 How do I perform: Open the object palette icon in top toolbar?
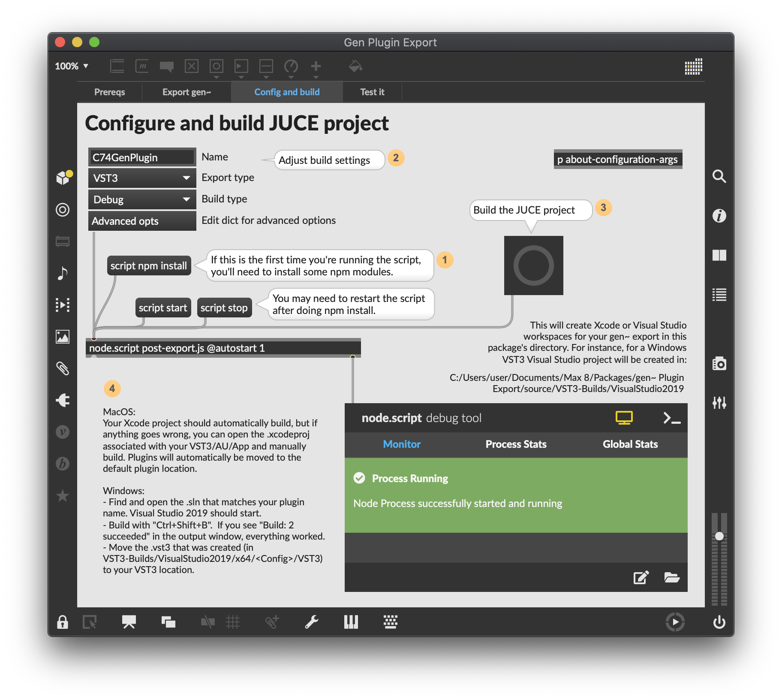point(117,66)
